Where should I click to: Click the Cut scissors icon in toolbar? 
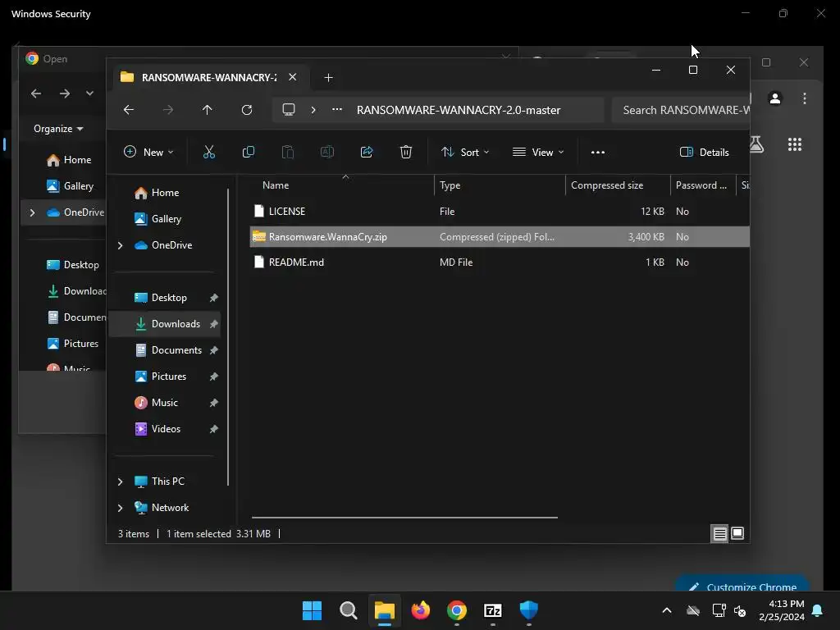[x=209, y=152]
